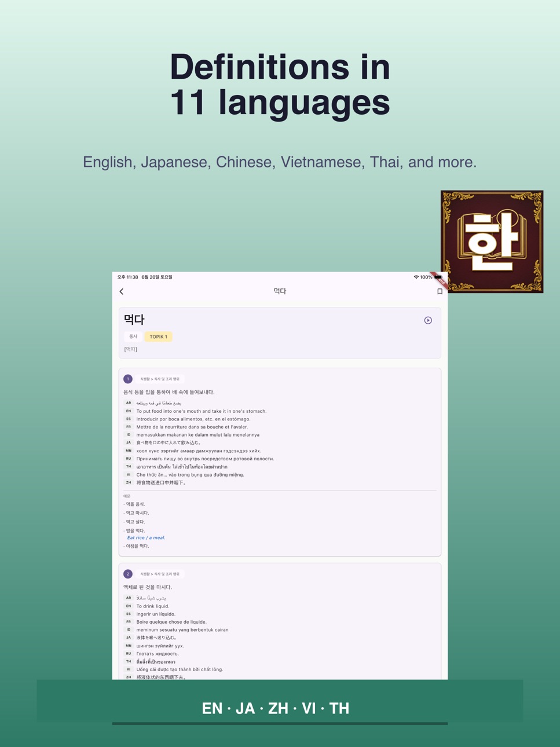Tap the status bar time 오후 11:38
The image size is (560, 747).
coord(127,277)
